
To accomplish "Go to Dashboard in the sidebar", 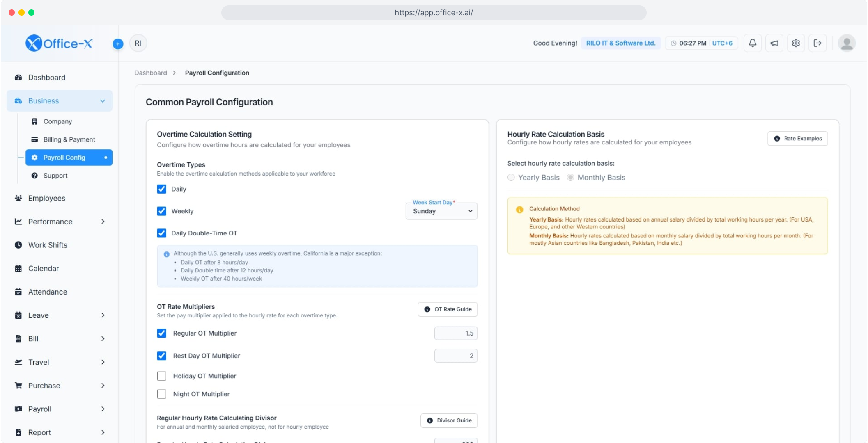I will [x=60, y=78].
